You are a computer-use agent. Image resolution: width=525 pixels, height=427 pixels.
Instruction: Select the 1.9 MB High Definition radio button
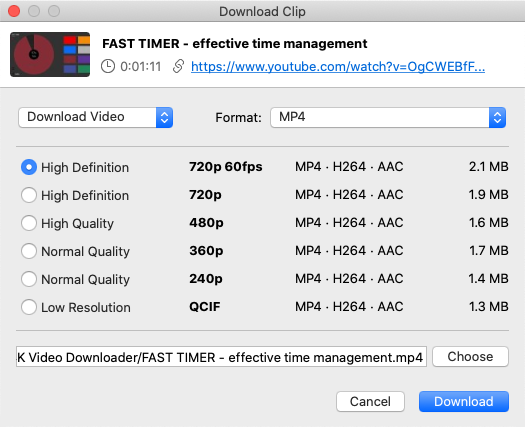click(x=29, y=195)
